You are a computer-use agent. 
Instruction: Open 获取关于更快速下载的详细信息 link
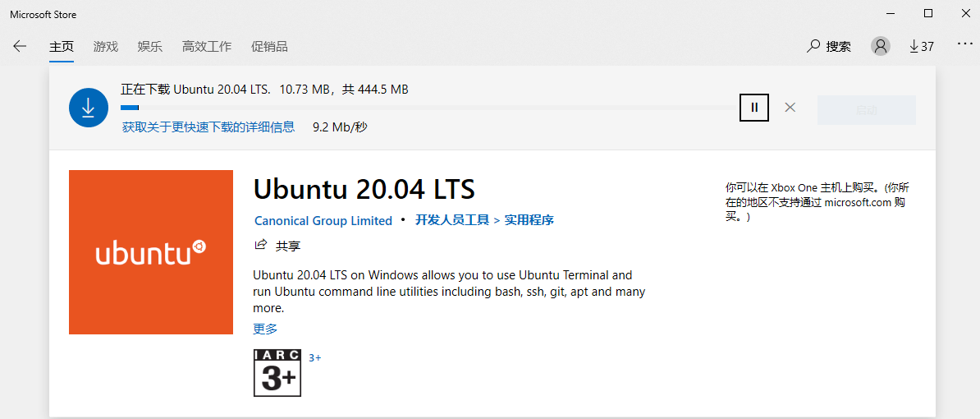(208, 127)
